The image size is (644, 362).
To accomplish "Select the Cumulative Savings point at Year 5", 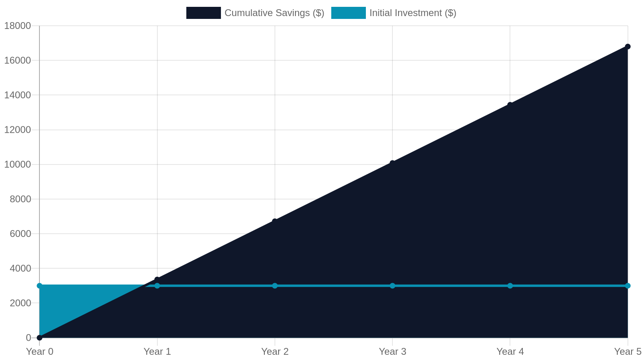I will [627, 47].
